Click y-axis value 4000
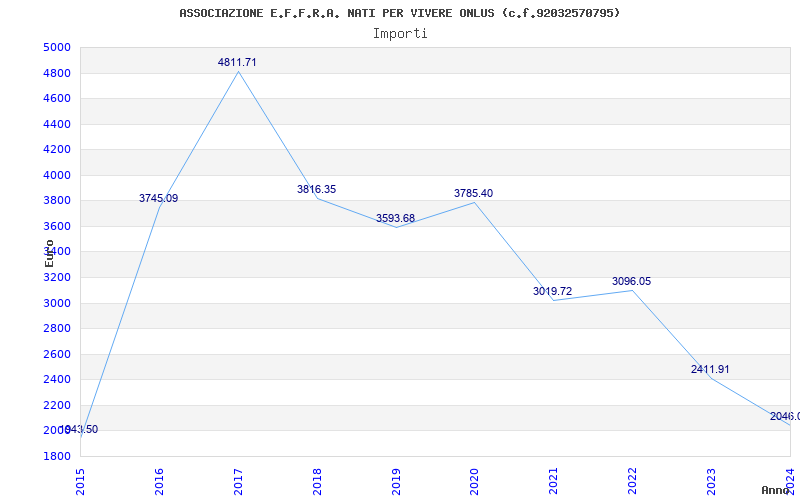This screenshot has height=500, width=800. 56,175
